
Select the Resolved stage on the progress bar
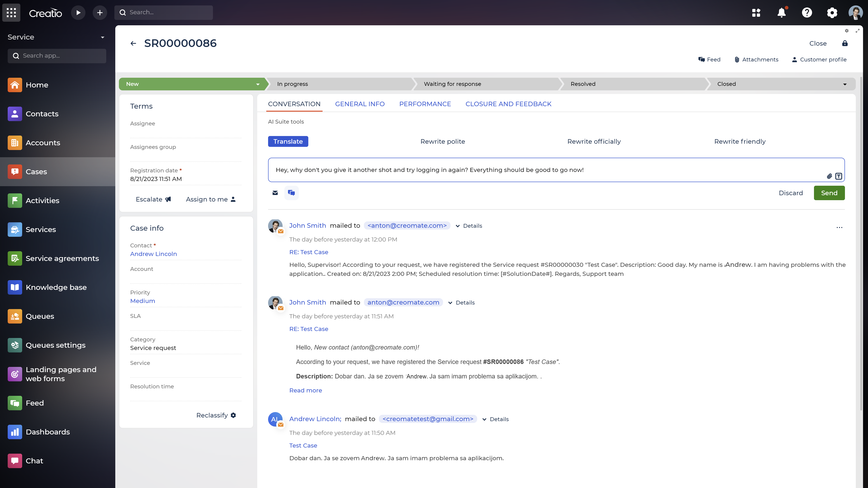click(583, 84)
